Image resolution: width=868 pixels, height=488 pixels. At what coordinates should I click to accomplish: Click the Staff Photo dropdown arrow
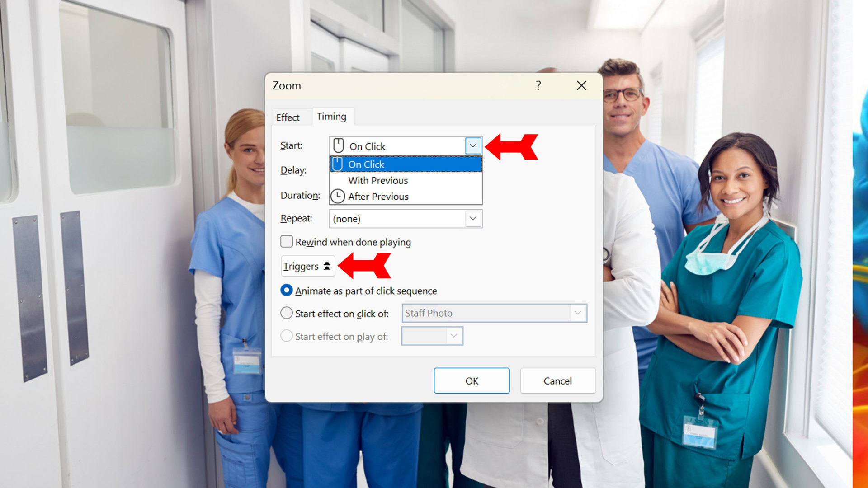577,312
